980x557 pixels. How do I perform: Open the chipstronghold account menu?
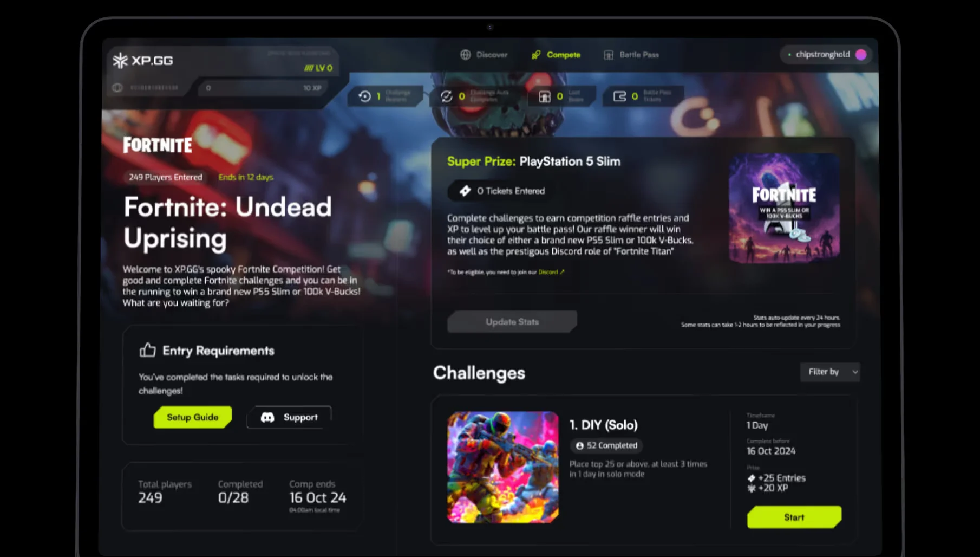point(826,54)
